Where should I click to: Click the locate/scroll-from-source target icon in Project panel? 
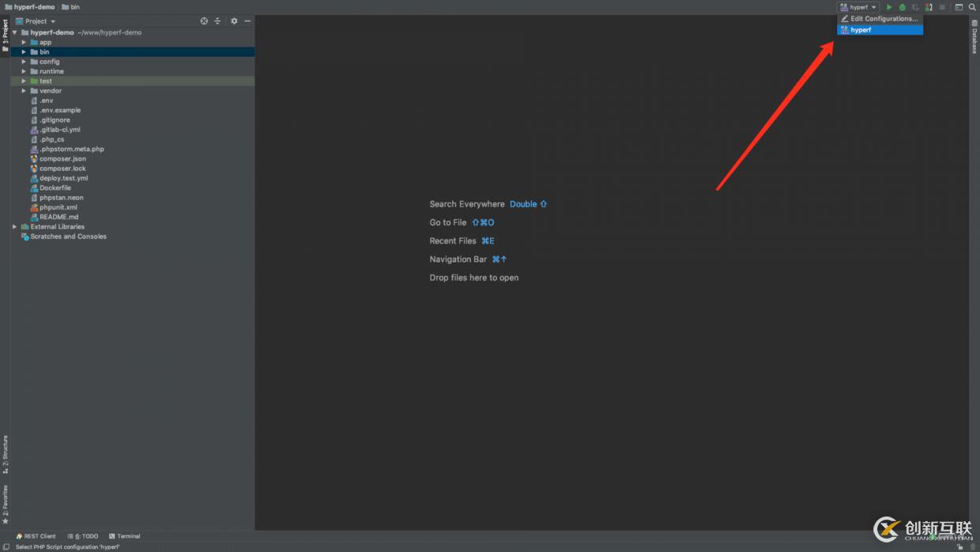[204, 21]
